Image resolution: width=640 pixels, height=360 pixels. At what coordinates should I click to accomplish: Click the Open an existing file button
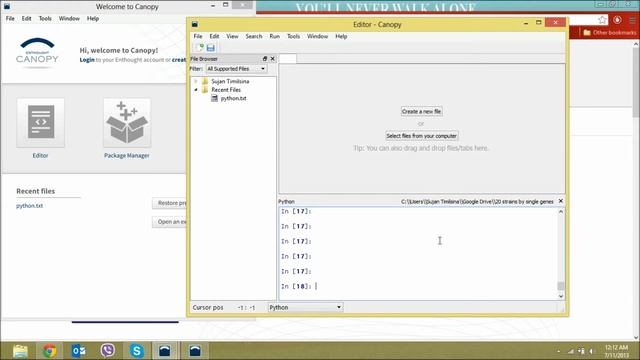pyautogui.click(x=169, y=222)
